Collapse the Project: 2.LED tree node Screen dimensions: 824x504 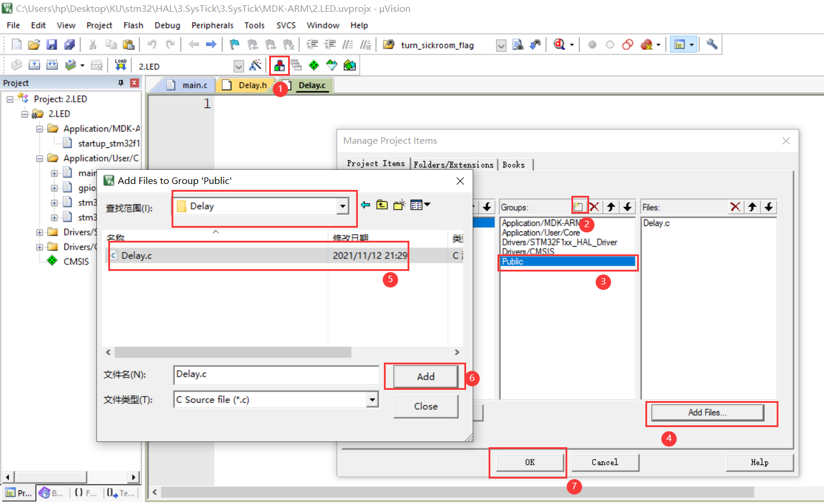(10, 99)
